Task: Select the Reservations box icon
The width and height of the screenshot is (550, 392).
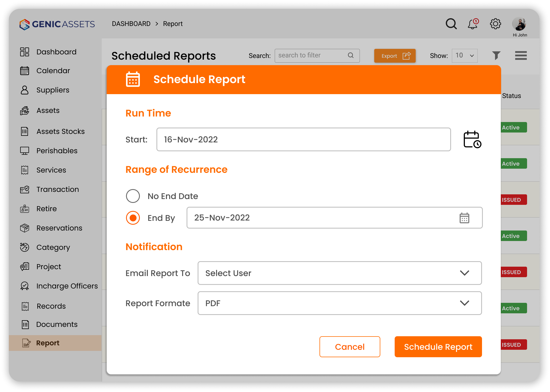Action: coord(25,228)
